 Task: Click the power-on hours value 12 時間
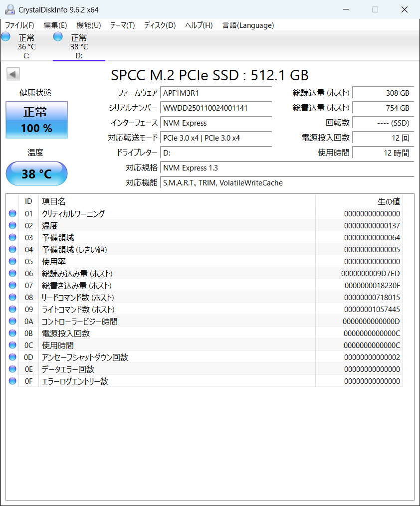383,153
